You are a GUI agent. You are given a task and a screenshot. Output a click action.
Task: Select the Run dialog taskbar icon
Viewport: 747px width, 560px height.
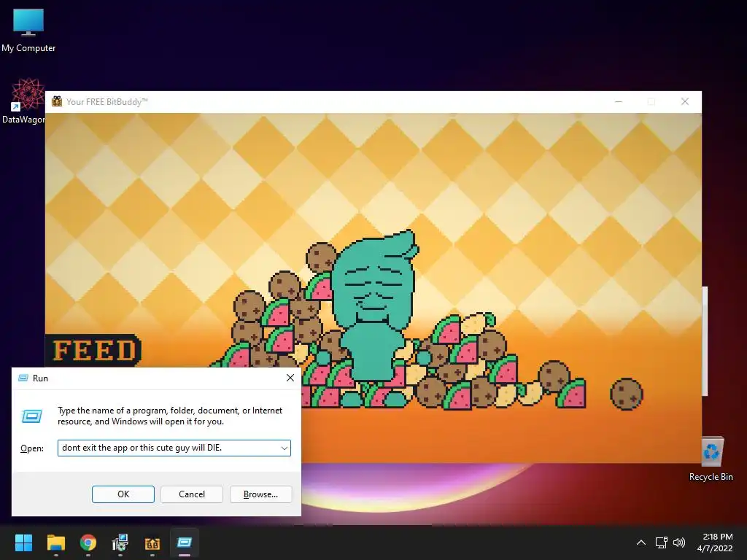pyautogui.click(x=184, y=542)
